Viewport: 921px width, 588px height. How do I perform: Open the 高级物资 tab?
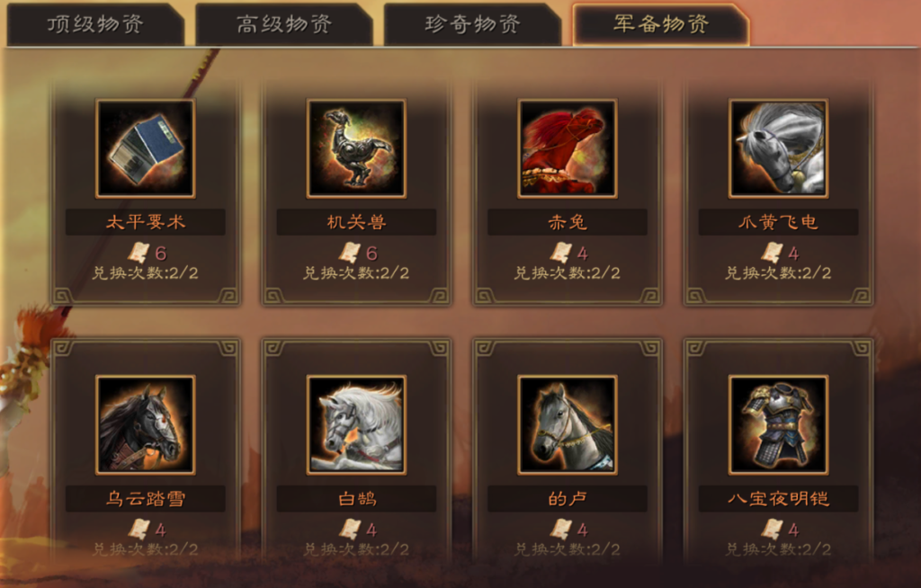(284, 24)
